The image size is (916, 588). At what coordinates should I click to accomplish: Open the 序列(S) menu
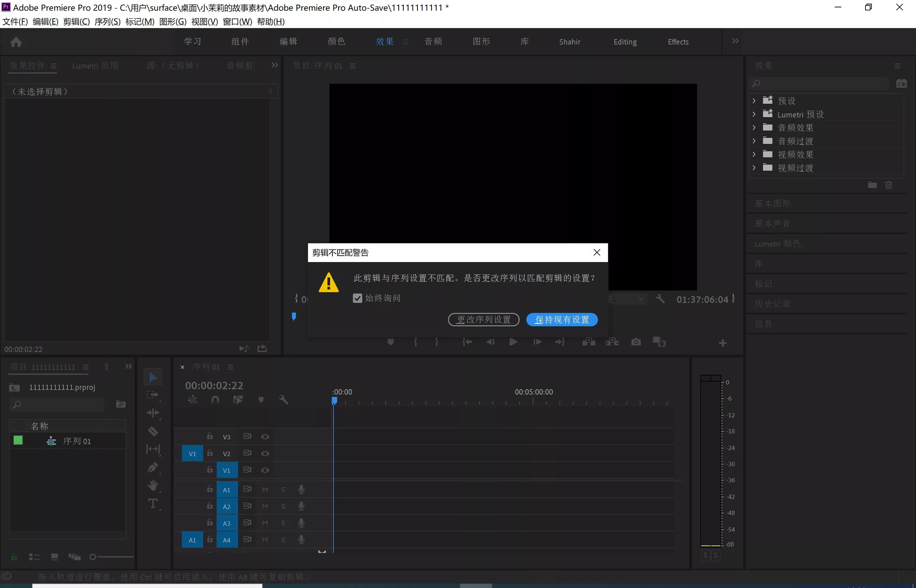click(x=107, y=22)
